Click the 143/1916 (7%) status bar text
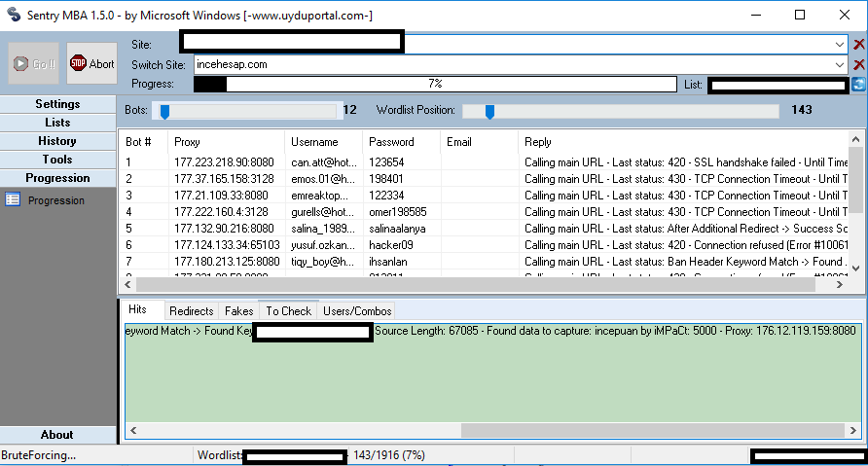This screenshot has height=466, width=868. click(388, 455)
